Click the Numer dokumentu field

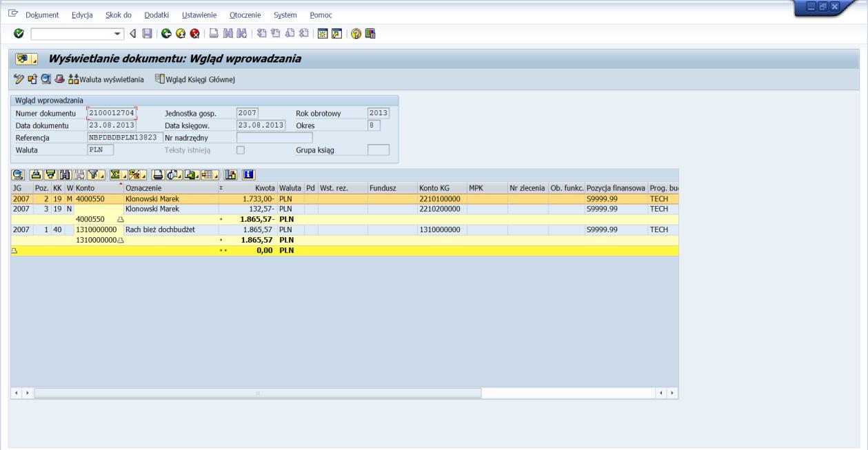coord(112,113)
